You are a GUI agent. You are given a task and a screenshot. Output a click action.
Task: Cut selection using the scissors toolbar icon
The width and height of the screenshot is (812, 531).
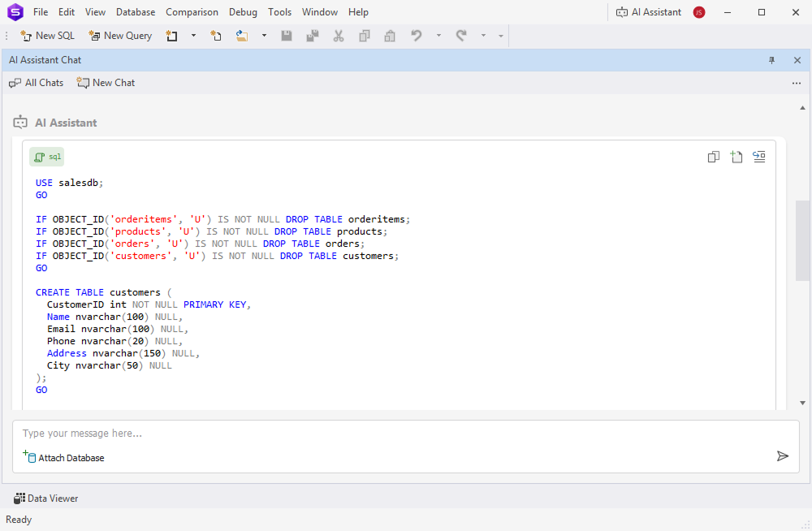(338, 36)
